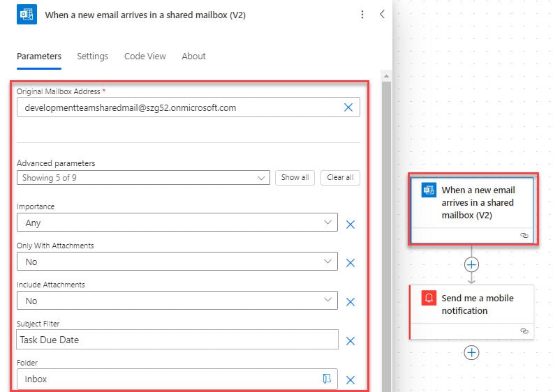Open the Code View tab
This screenshot has width=553, height=392.
pos(145,56)
